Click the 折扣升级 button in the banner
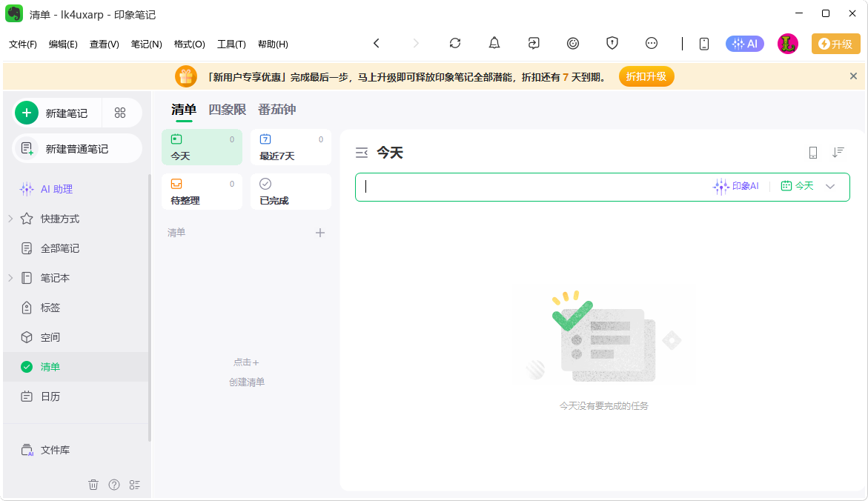This screenshot has width=868, height=501. (646, 76)
